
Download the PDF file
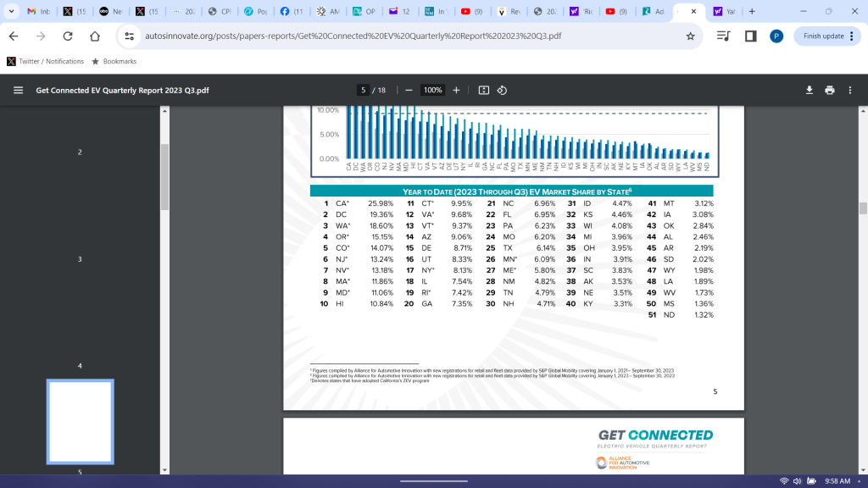coord(809,91)
